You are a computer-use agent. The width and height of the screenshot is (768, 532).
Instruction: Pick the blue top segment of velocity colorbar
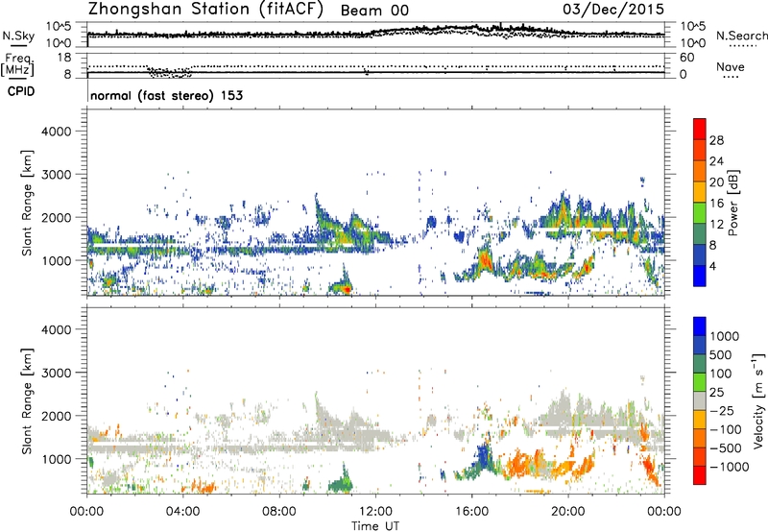(x=700, y=326)
